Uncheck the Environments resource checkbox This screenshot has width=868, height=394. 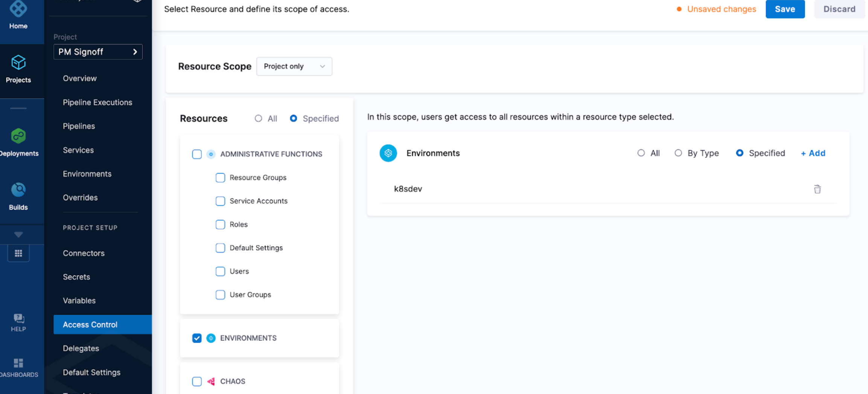coord(197,338)
